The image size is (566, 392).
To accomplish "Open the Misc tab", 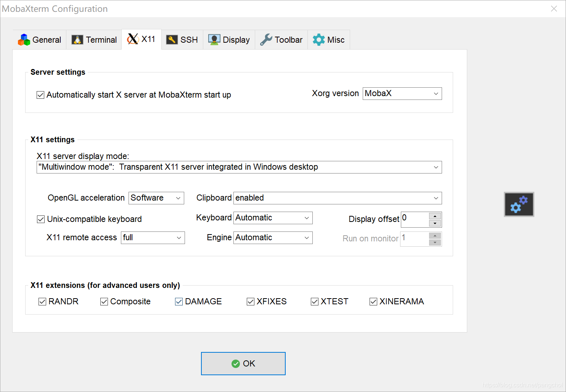I will click(329, 40).
